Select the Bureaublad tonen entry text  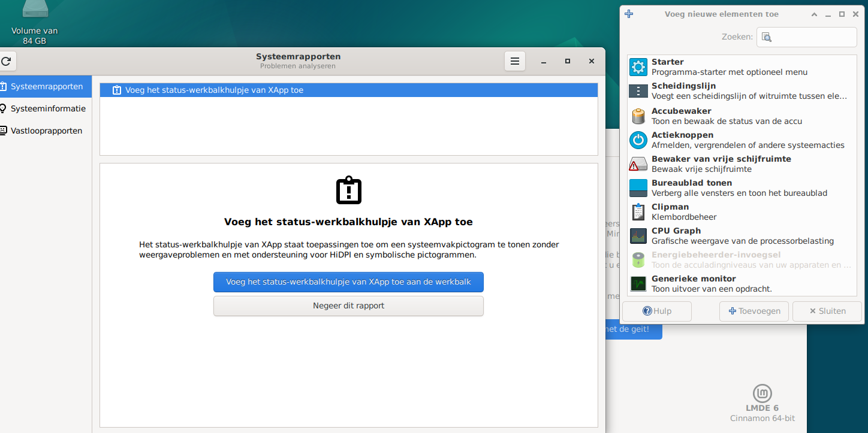coord(739,187)
